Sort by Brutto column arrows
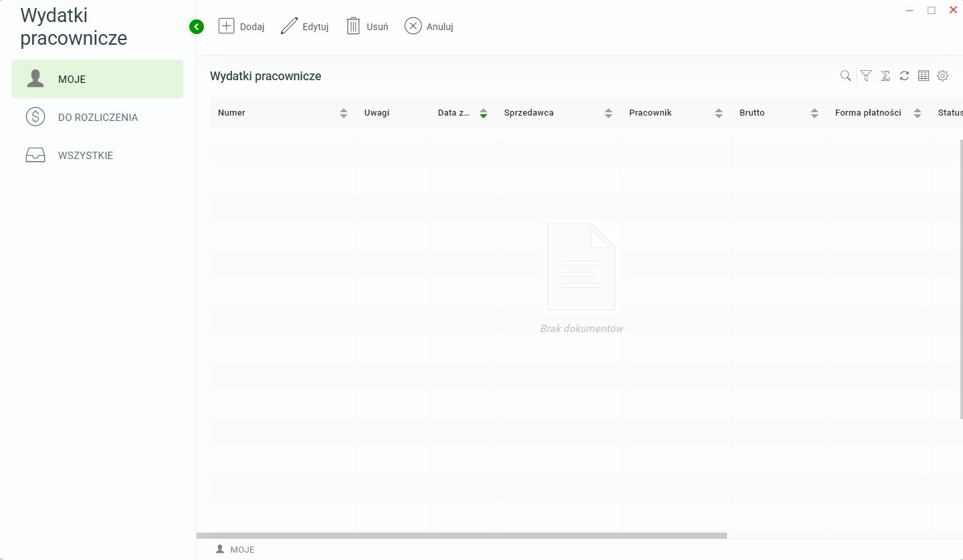This screenshot has width=963, height=560. (x=815, y=113)
